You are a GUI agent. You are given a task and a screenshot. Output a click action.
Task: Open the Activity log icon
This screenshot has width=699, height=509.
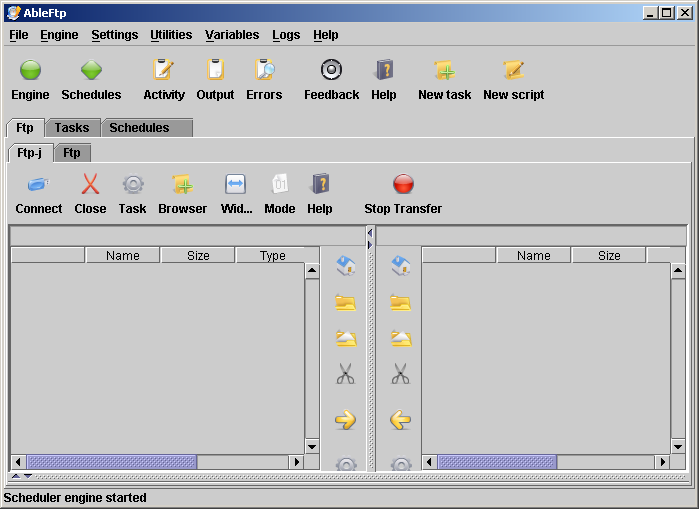164,70
